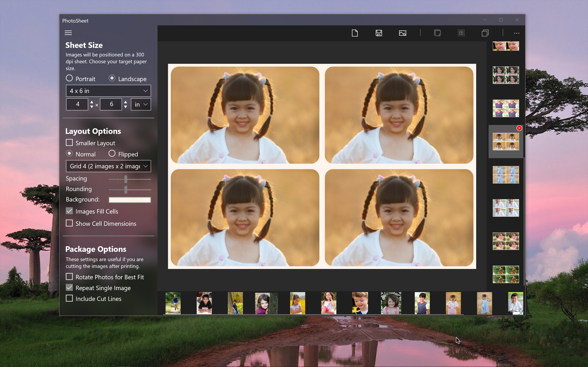588x367 pixels.
Task: Uncheck Images Fill Cells
Action: 69,211
